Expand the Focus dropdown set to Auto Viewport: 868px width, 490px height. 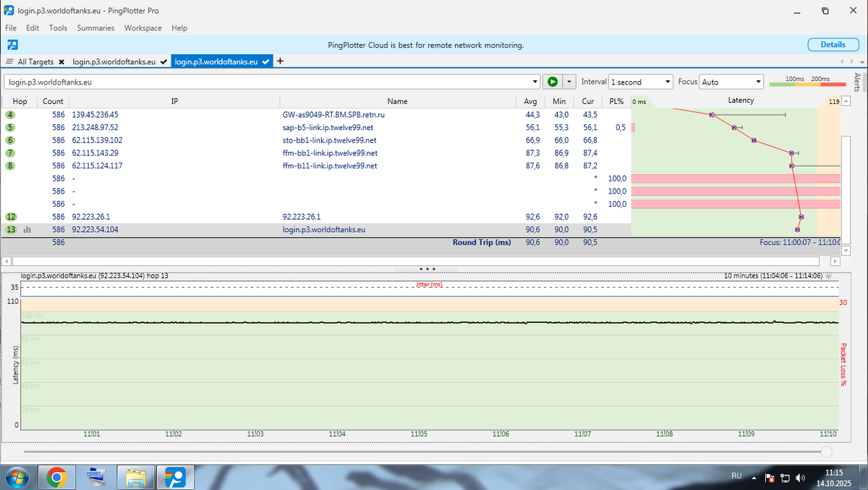[x=731, y=82]
